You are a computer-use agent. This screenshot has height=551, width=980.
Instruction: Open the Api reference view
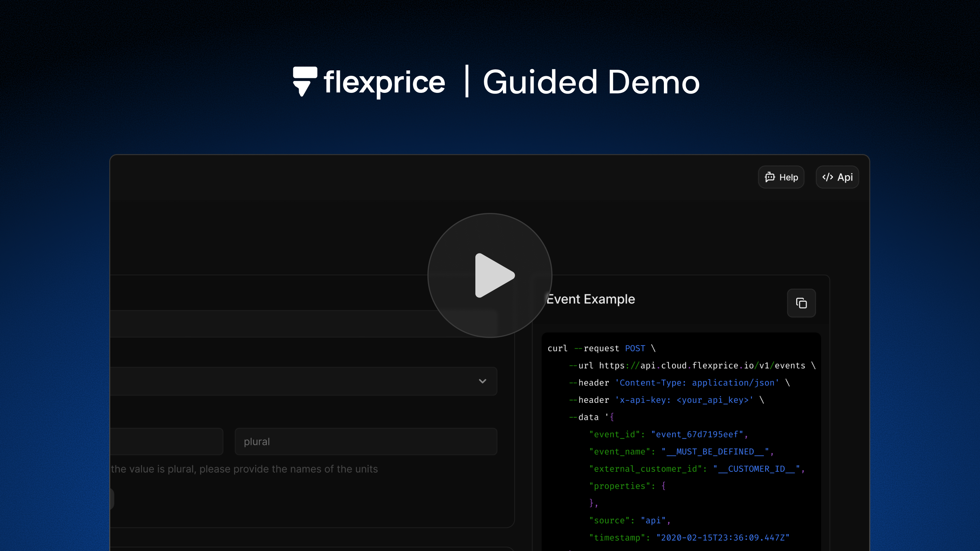tap(837, 177)
